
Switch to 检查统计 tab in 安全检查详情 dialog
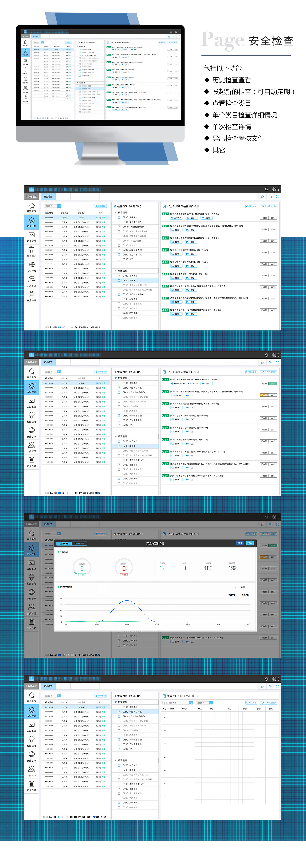coord(64,544)
